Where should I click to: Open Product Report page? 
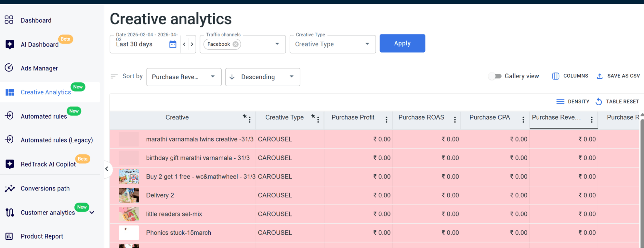42,236
